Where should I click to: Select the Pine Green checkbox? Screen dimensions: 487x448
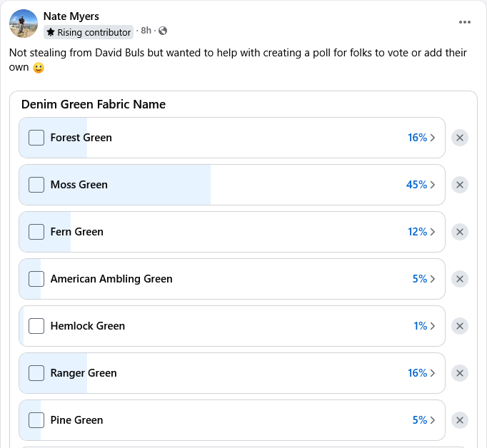tap(36, 420)
